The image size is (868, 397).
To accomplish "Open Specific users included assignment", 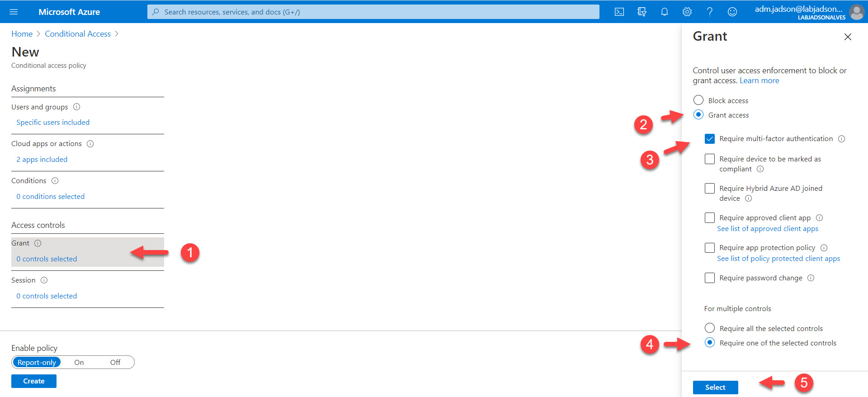I will click(53, 123).
